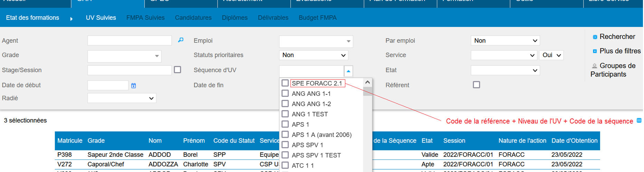
Task: Click into the Agent input field
Action: (129, 40)
